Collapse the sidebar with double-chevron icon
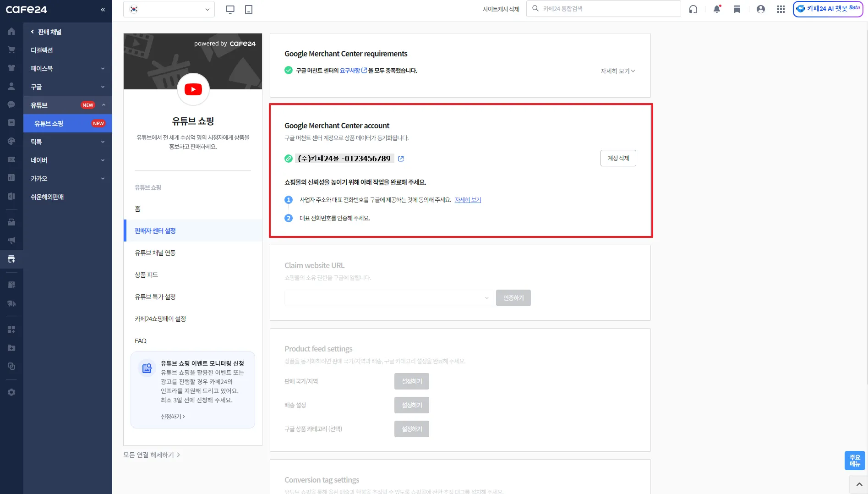The height and width of the screenshot is (494, 868). 103,10
